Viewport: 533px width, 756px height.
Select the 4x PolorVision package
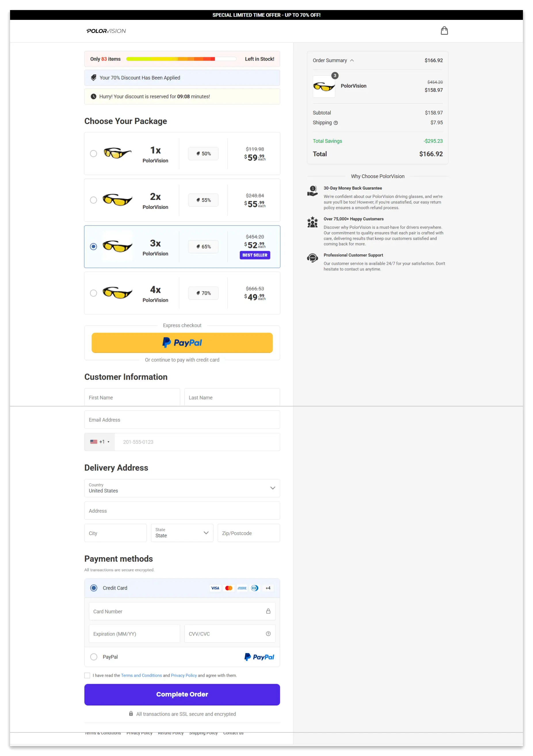tap(93, 293)
